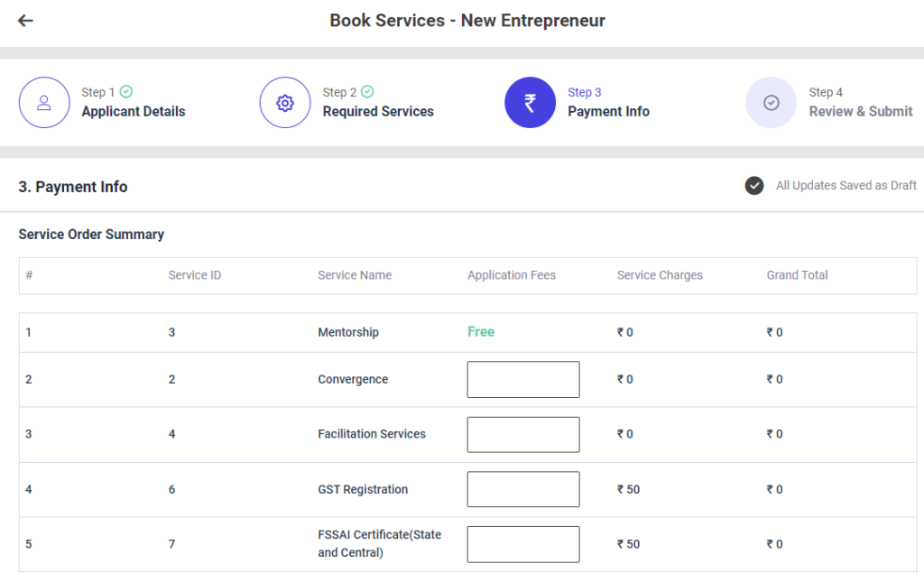Click the Grand Total column header
Screen dimensions: 924x573
click(797, 275)
